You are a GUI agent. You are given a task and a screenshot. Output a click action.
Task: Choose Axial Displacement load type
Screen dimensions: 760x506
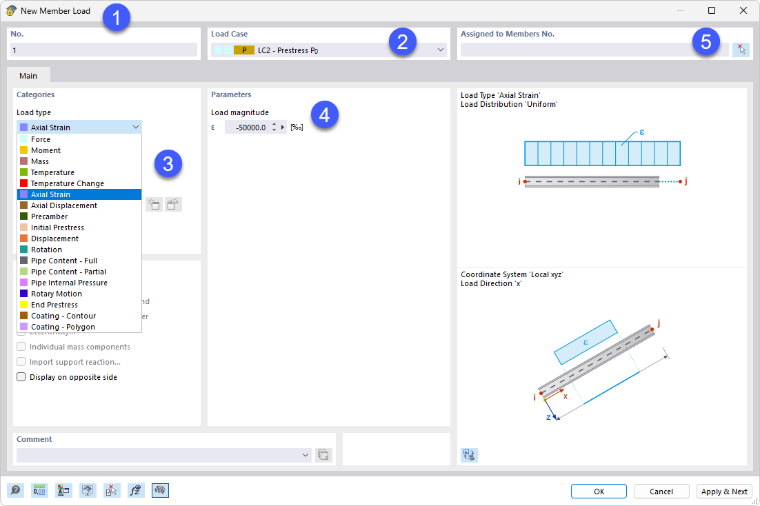79,206
